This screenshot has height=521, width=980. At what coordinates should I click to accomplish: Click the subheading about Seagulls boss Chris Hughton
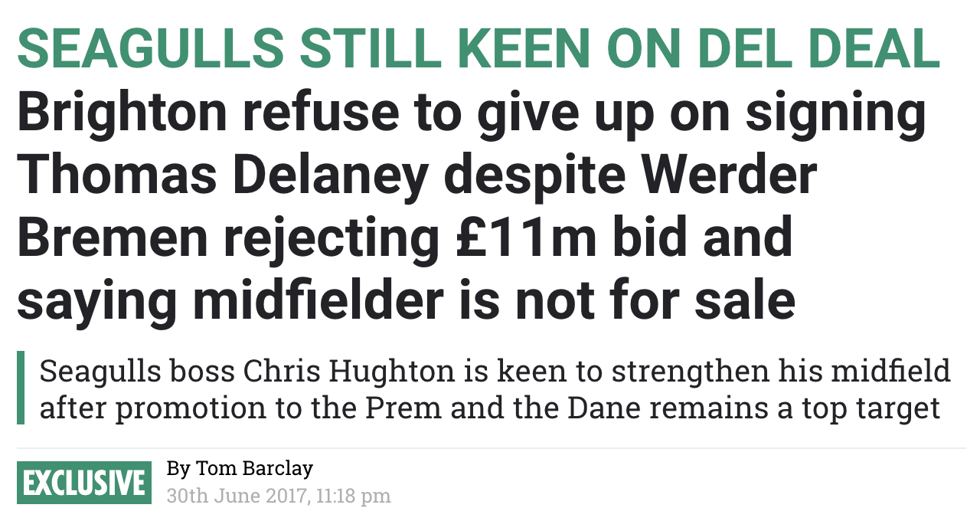click(x=495, y=388)
